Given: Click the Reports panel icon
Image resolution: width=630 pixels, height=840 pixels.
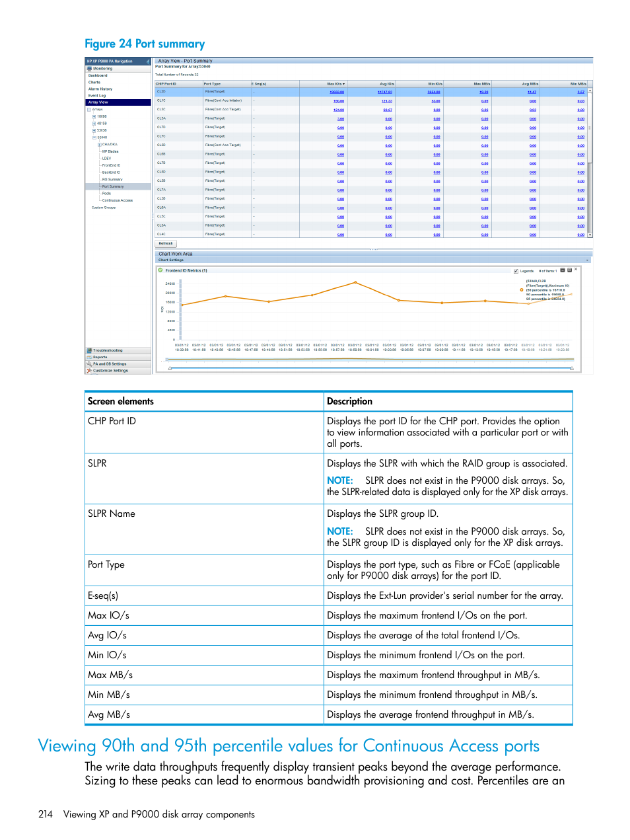Looking at the screenshot, I should pyautogui.click(x=89, y=357).
